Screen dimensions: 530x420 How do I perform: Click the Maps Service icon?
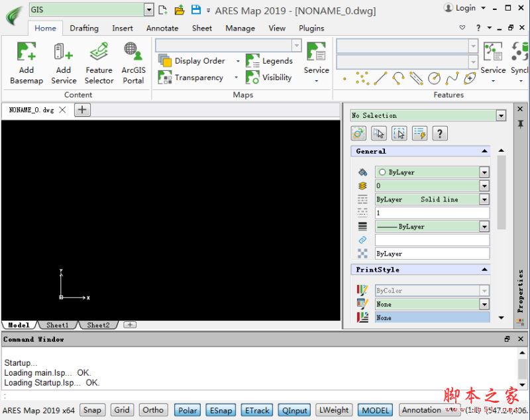(317, 52)
